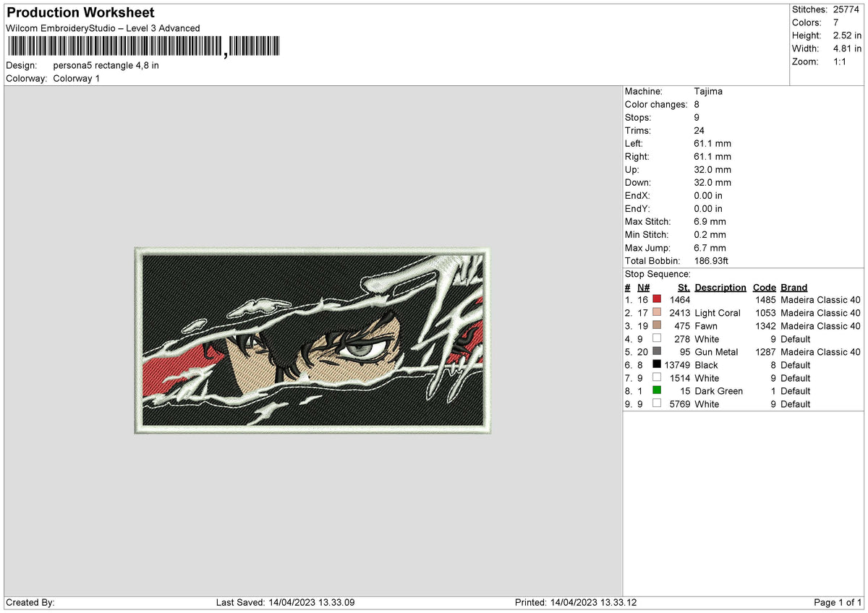Open the St. column header in Stop Sequence
The height and width of the screenshot is (613, 868).
click(x=684, y=287)
